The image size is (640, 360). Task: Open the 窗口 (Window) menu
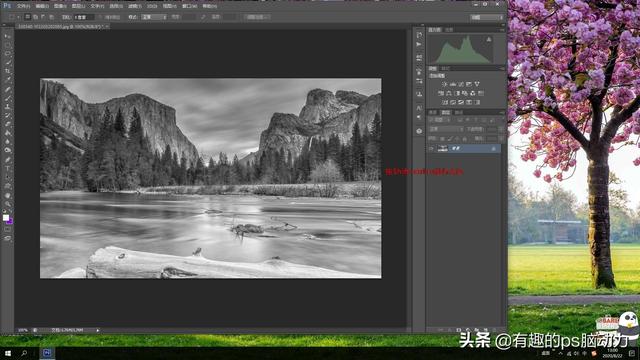[189, 6]
